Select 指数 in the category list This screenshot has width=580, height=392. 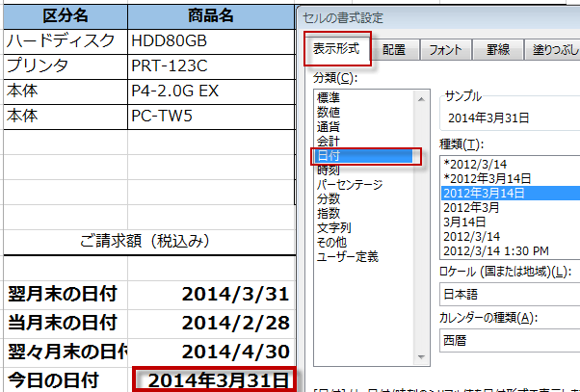coord(364,214)
